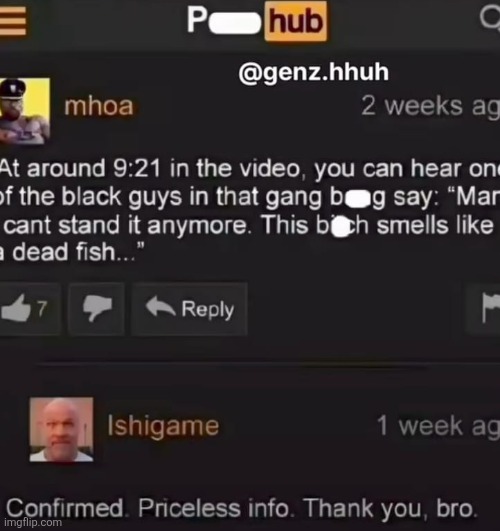Click the '1 week ago' timestamp

point(438,426)
